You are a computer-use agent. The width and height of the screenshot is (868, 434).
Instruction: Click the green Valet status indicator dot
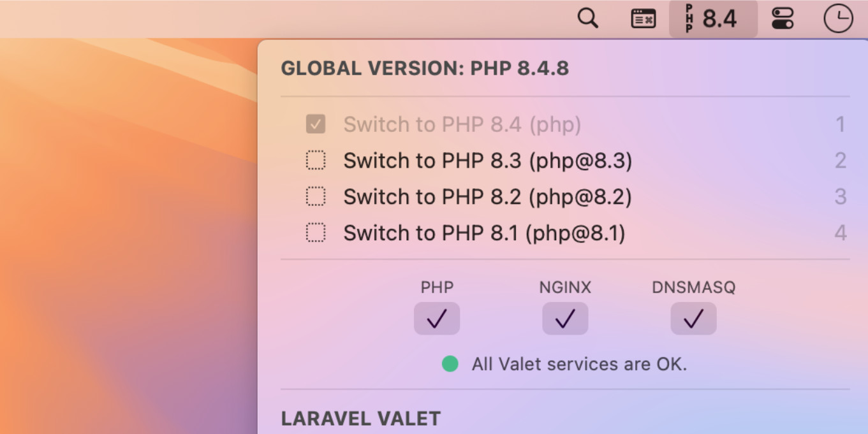click(x=450, y=364)
